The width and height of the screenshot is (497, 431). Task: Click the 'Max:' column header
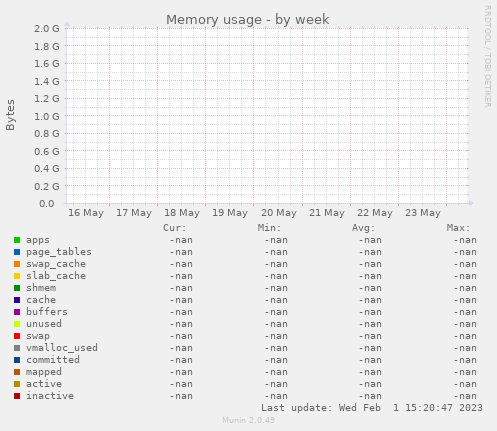(458, 228)
